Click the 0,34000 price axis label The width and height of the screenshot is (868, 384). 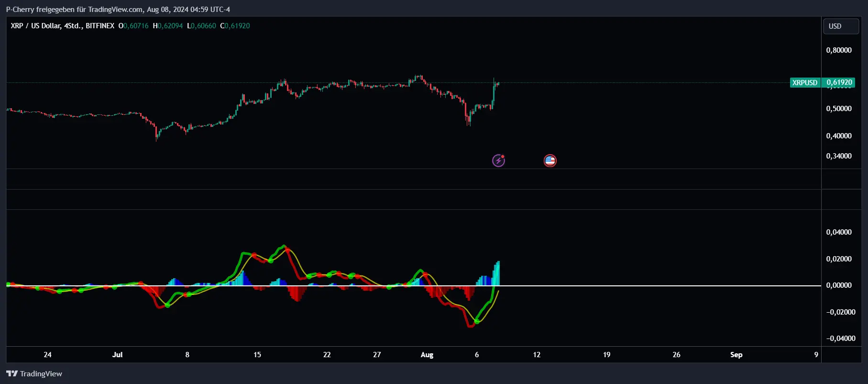[x=839, y=156]
